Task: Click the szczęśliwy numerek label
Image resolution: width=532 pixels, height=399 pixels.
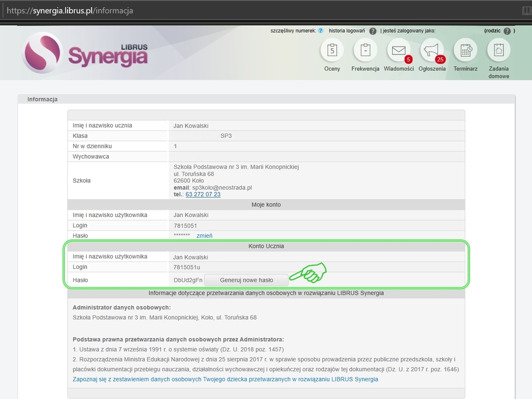Action: tap(293, 30)
